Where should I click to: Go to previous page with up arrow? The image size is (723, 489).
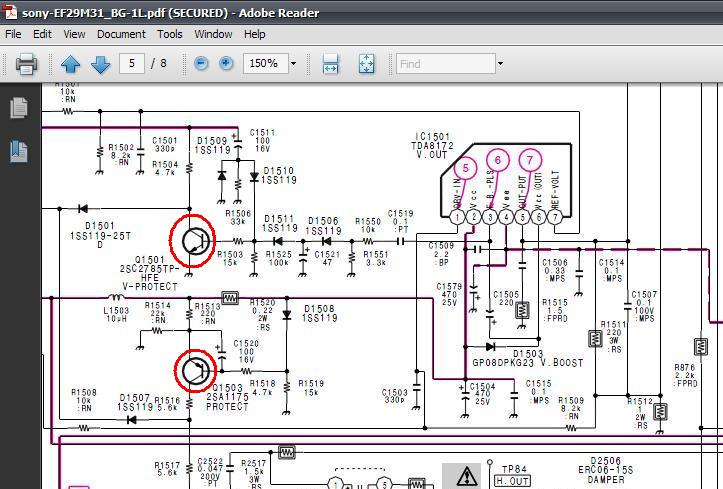[71, 64]
